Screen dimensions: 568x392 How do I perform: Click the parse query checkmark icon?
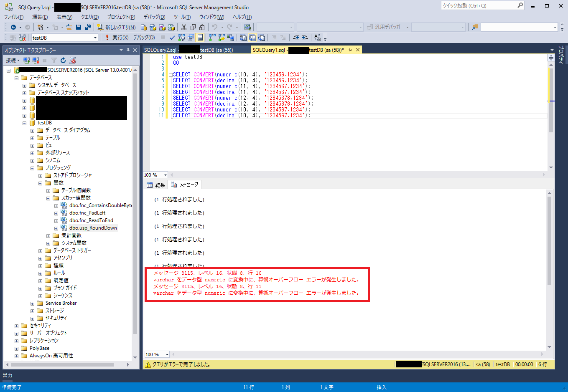point(172,38)
